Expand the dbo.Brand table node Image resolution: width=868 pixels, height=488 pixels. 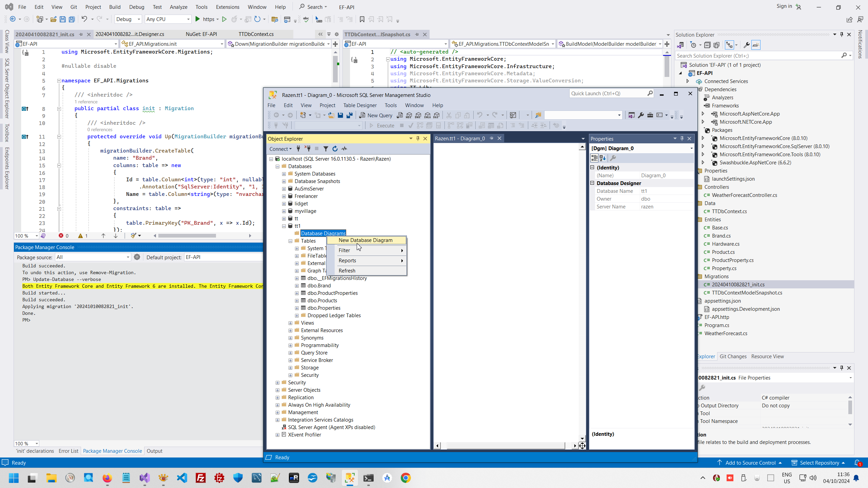pyautogui.click(x=297, y=286)
